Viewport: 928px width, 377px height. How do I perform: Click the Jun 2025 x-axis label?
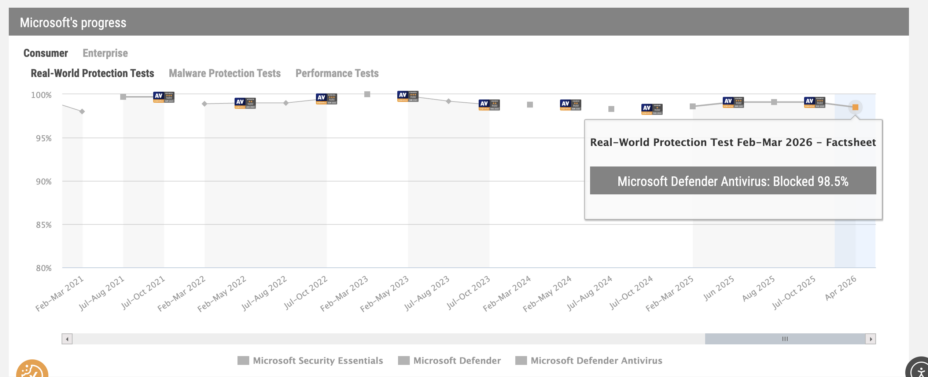[718, 288]
